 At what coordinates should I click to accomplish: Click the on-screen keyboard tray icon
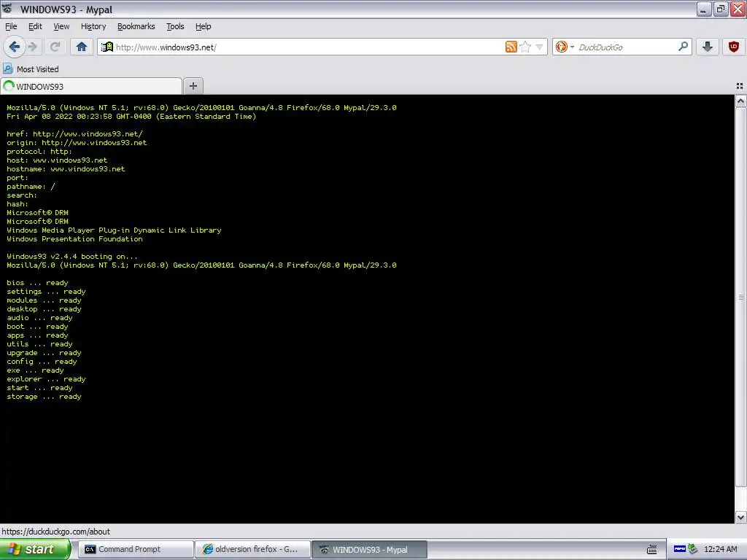(x=651, y=550)
